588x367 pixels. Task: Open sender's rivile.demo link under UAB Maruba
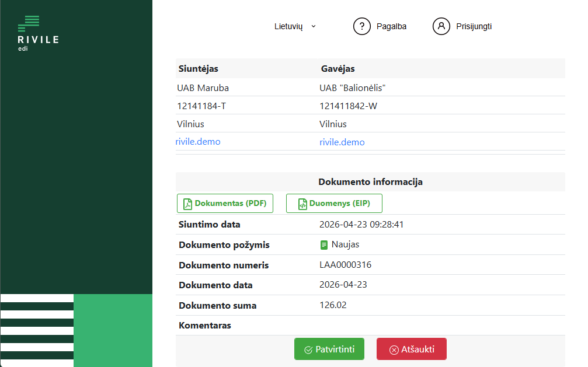click(x=198, y=142)
